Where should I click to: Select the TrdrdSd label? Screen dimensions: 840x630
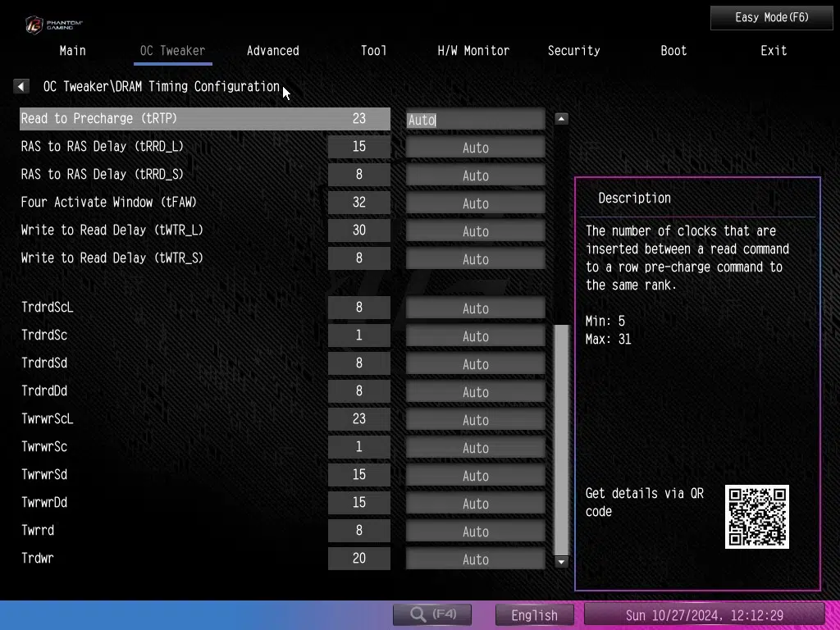[44, 363]
